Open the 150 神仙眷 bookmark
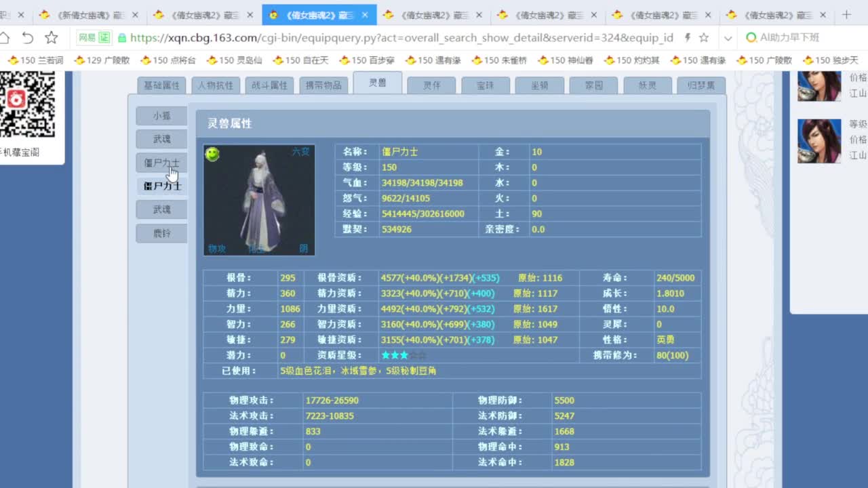Screen dimensions: 868x488 tap(565, 60)
